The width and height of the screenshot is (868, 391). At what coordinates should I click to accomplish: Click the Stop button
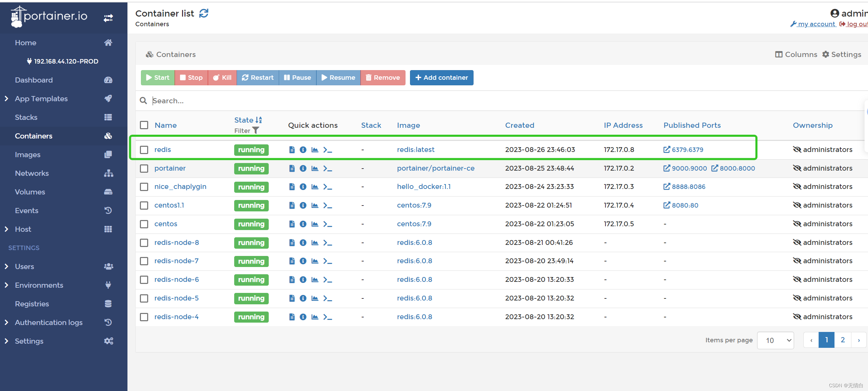(191, 78)
